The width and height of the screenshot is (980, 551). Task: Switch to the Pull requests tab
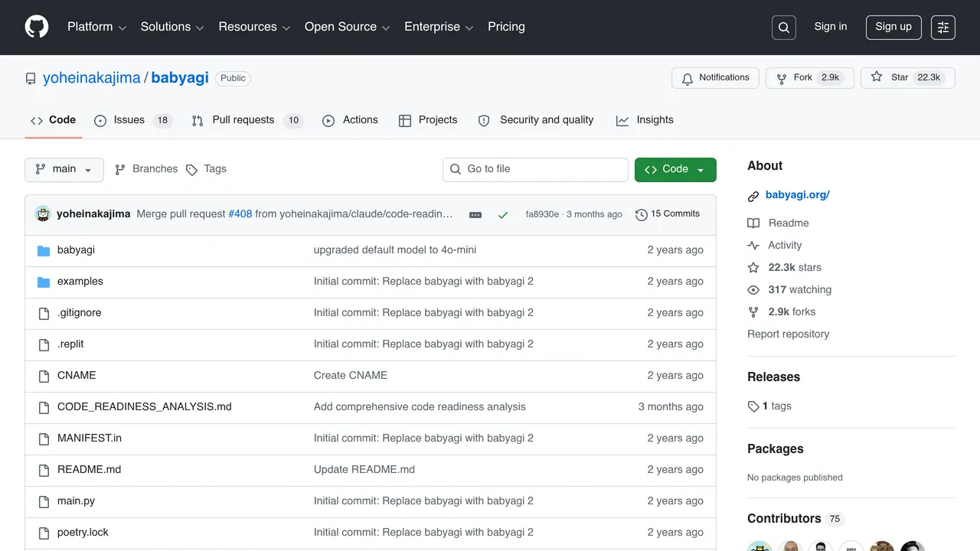click(x=247, y=120)
